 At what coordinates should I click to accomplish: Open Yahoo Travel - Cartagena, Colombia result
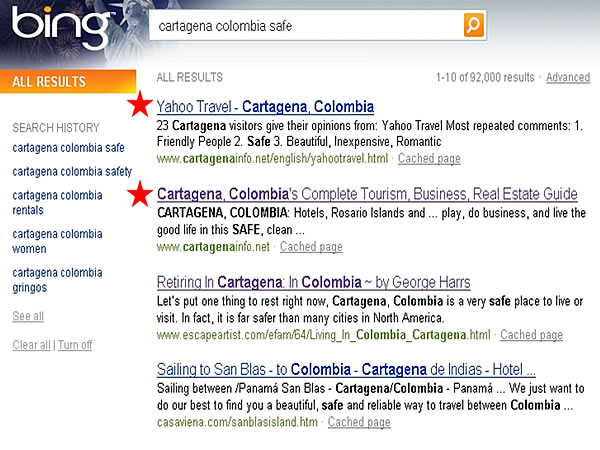click(x=265, y=106)
